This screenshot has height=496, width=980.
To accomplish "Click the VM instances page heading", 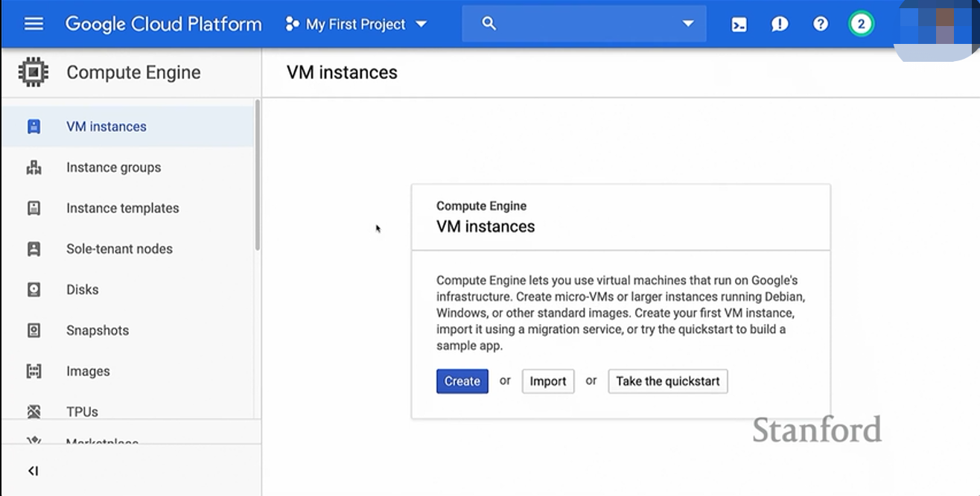I will (x=342, y=72).
